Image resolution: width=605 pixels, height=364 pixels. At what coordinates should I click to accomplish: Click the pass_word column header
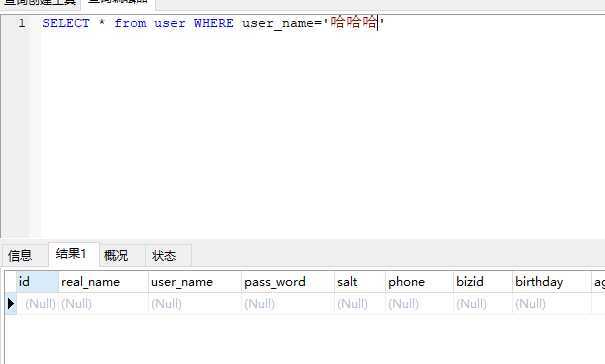(x=288, y=282)
